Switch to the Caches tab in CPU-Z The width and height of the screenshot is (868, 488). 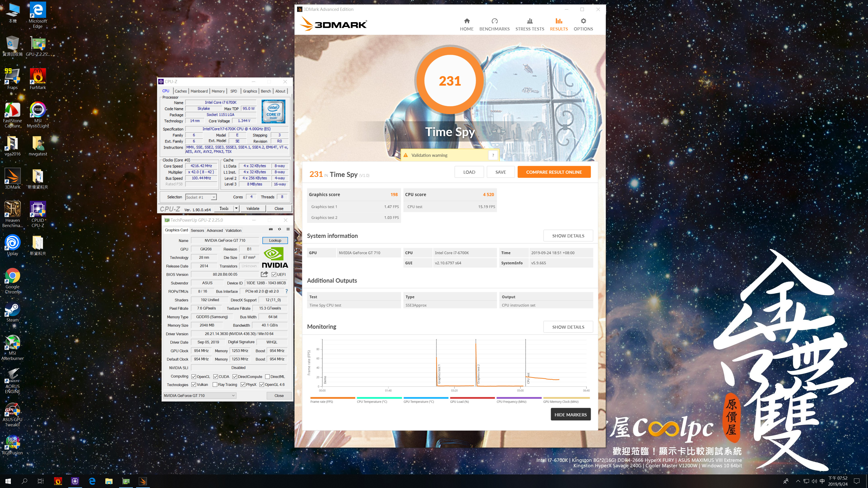[x=181, y=91]
